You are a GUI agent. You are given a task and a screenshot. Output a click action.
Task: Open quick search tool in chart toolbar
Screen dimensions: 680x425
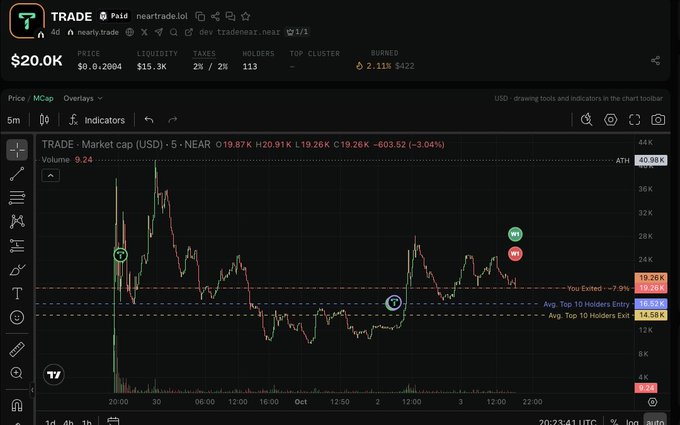(586, 120)
